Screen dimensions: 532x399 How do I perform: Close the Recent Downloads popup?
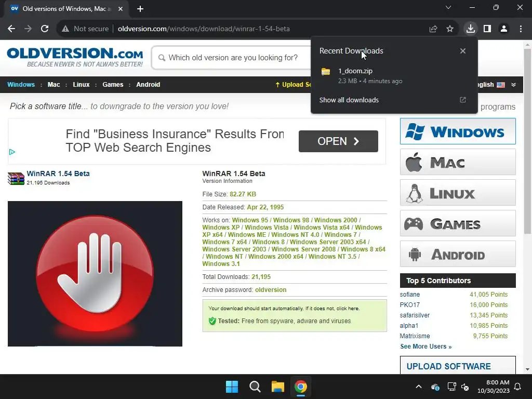(463, 51)
